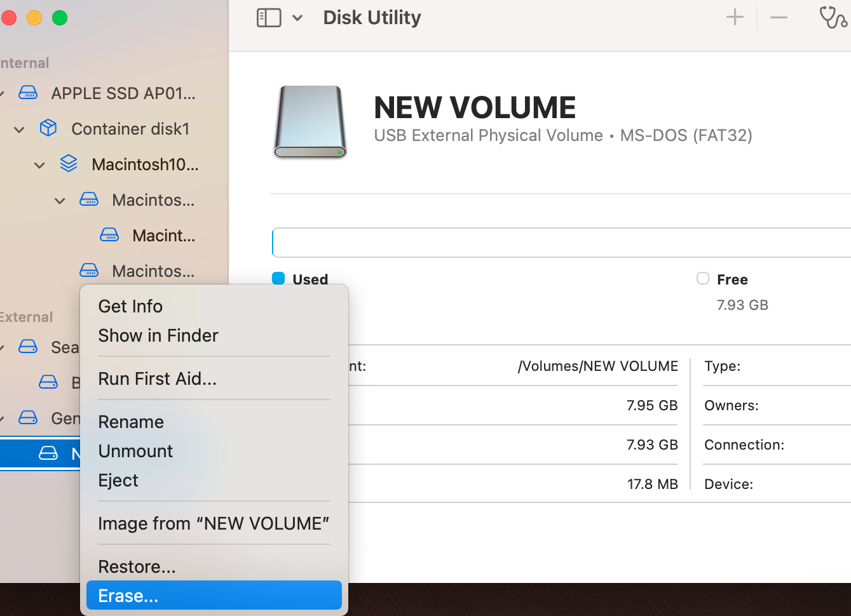Image resolution: width=851 pixels, height=616 pixels.
Task: Open the sidebar view options chevron
Action: 297,18
